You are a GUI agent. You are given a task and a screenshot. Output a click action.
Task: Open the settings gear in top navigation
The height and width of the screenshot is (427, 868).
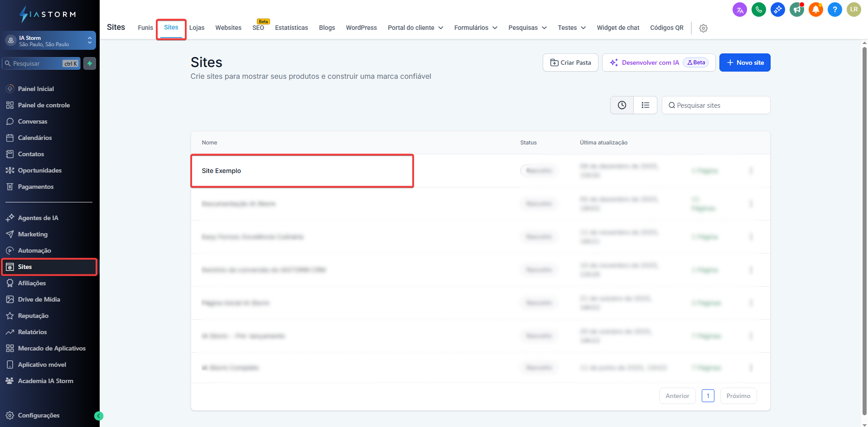(x=703, y=28)
